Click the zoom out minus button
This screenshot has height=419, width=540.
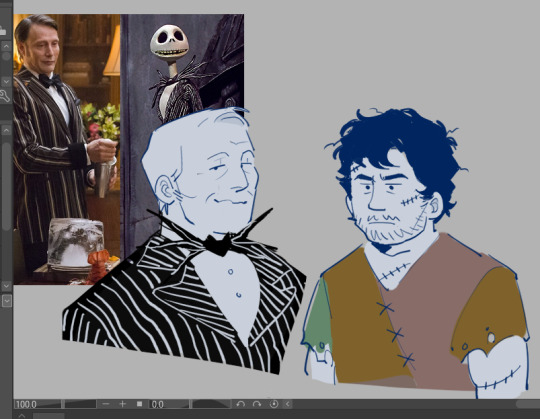tap(106, 404)
